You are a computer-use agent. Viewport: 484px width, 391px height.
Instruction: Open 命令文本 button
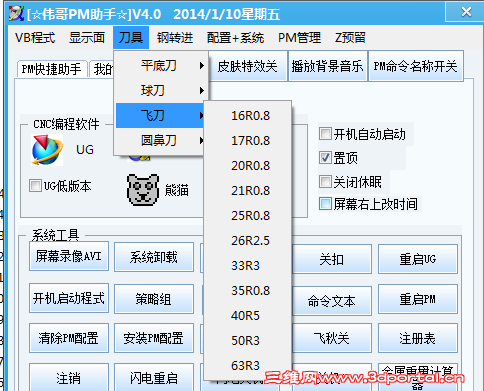(x=332, y=301)
